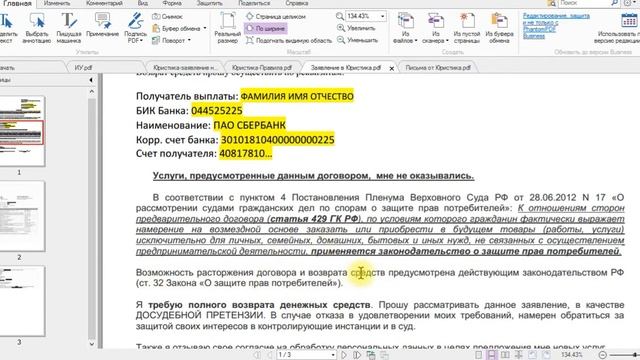Click the Поиск search field
The image size is (640, 360).
[x=584, y=3]
